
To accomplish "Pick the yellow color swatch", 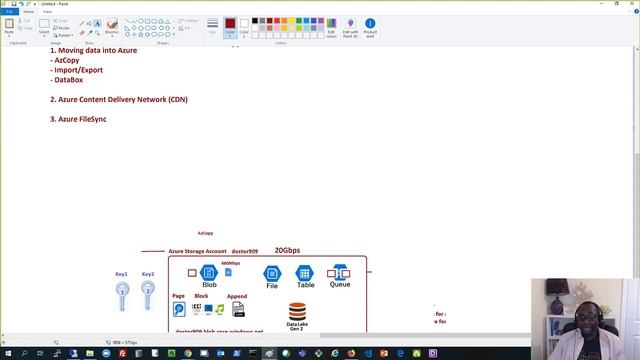I will click(x=292, y=20).
